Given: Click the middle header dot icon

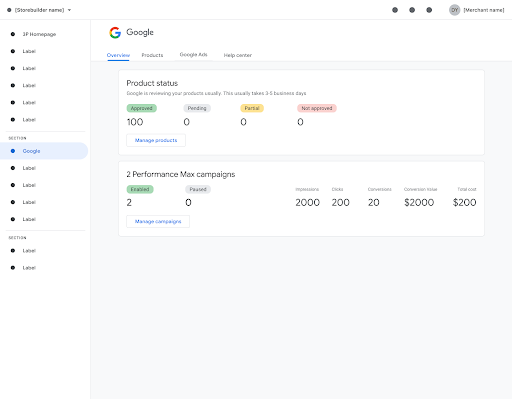Looking at the screenshot, I should pyautogui.click(x=412, y=10).
